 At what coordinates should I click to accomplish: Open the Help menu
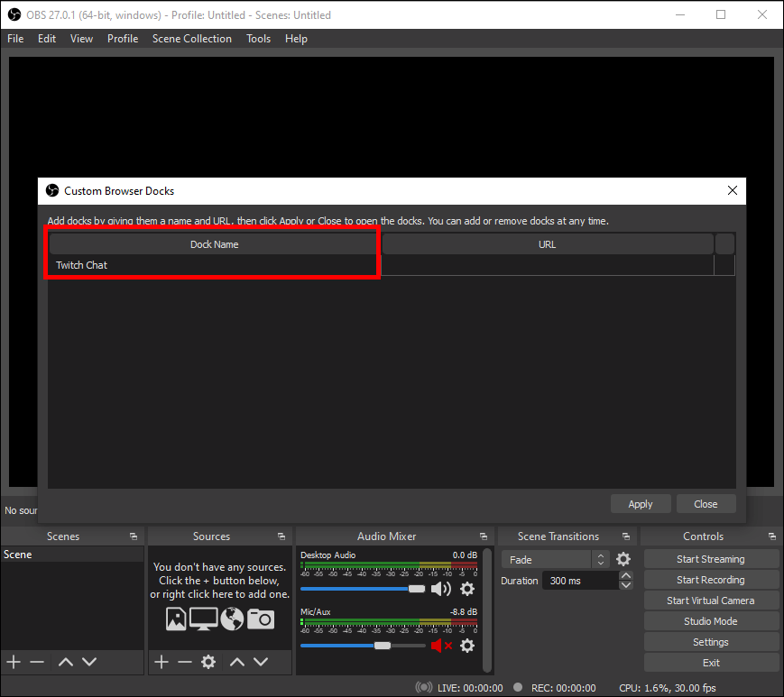[x=296, y=39]
